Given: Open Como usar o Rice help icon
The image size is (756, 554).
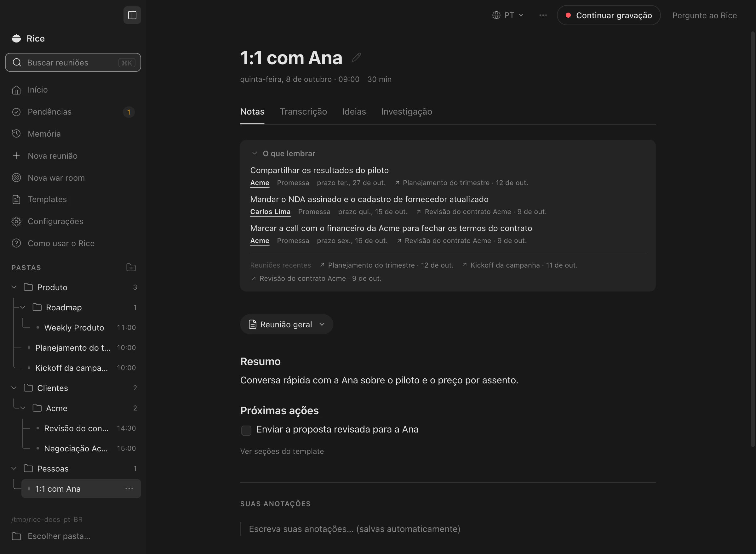Looking at the screenshot, I should click(x=16, y=243).
